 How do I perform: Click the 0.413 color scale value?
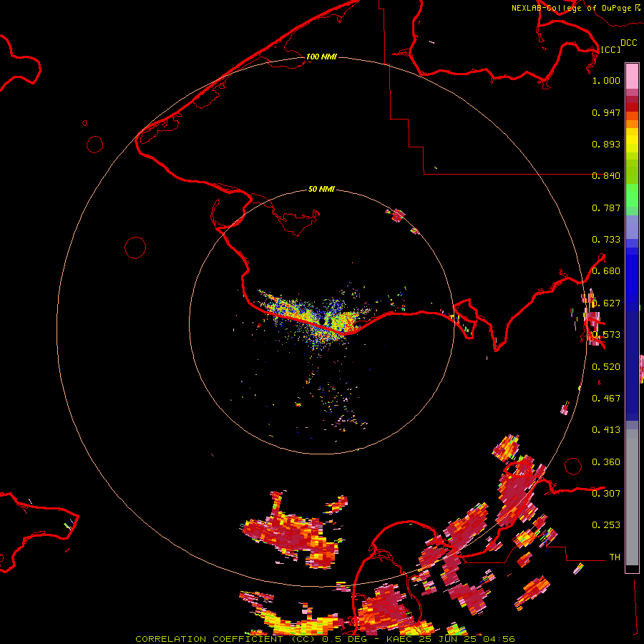606,430
